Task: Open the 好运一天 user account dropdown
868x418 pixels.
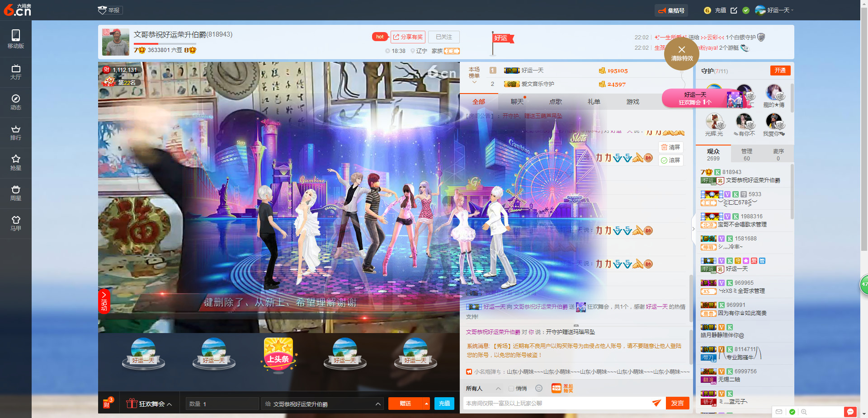Action: point(774,10)
